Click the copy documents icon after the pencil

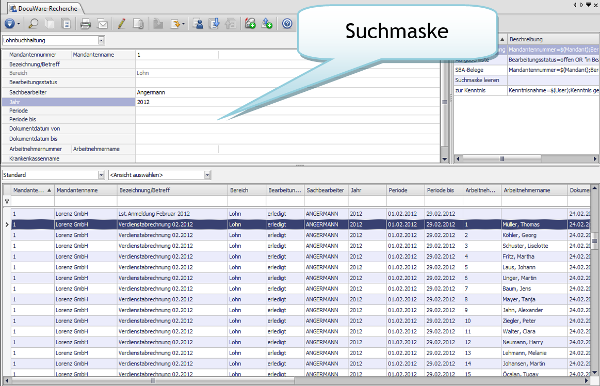pyautogui.click(x=138, y=24)
